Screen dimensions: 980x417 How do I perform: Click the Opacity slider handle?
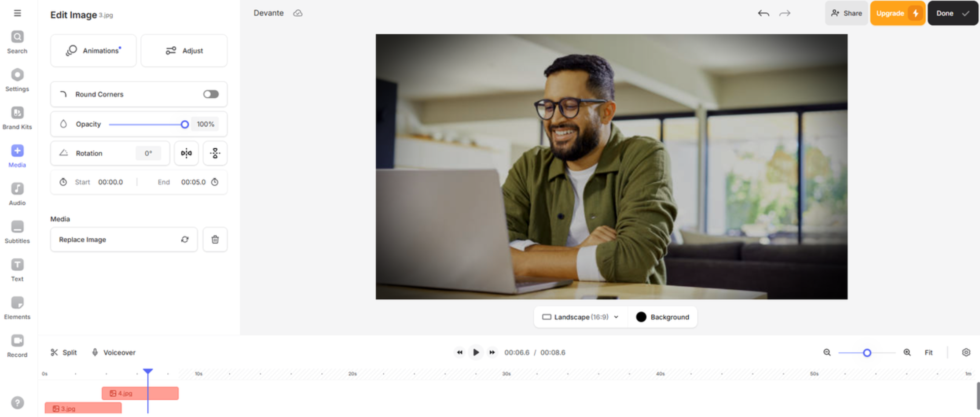pos(185,125)
